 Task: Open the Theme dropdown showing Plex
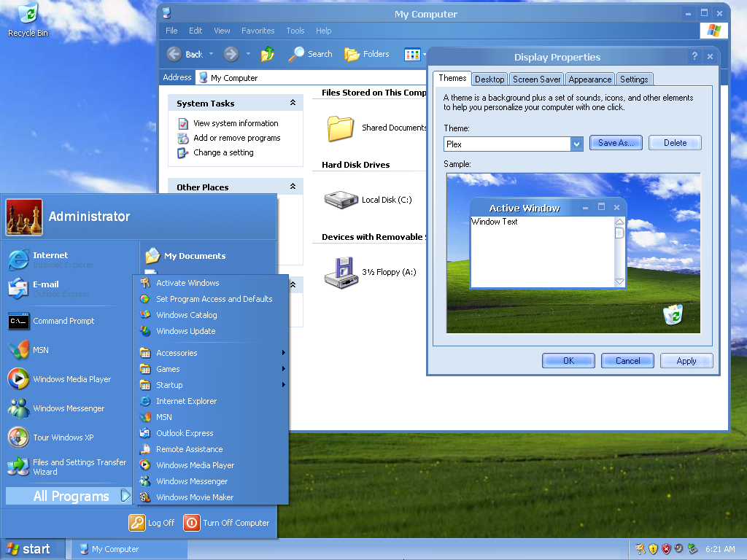click(576, 144)
